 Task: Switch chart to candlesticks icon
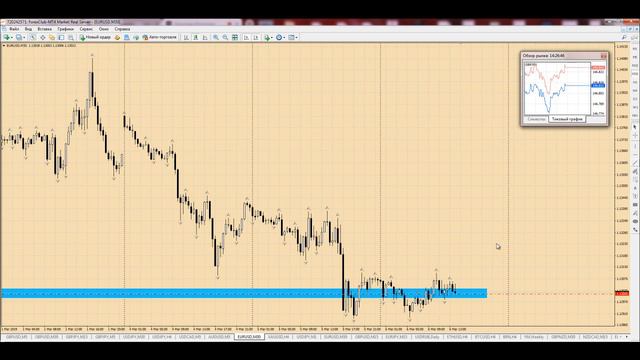click(x=196, y=37)
